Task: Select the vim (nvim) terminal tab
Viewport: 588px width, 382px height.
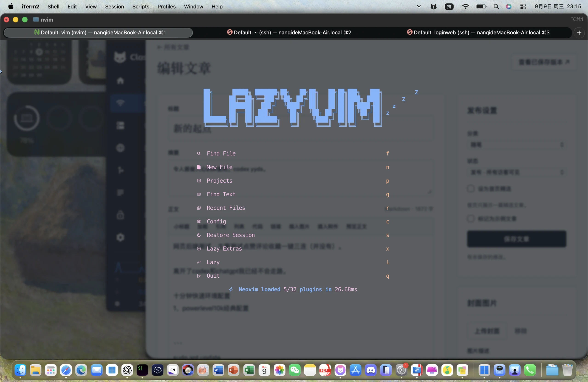Action: (x=98, y=33)
